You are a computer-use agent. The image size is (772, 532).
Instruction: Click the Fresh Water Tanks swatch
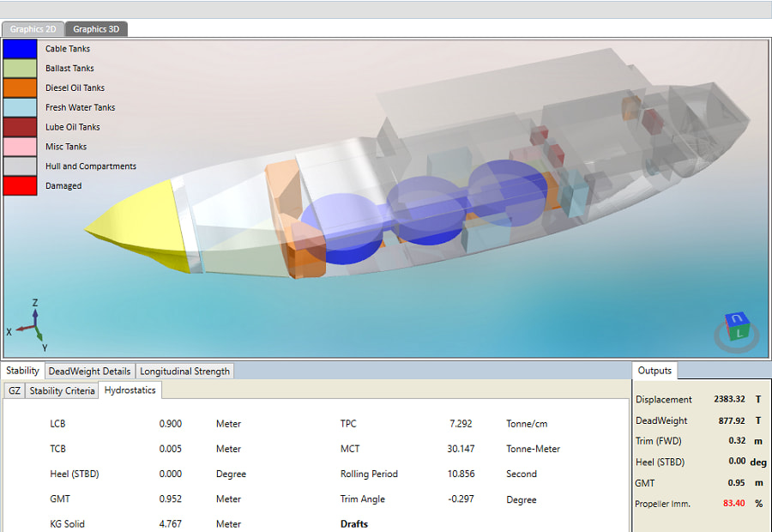tap(21, 107)
